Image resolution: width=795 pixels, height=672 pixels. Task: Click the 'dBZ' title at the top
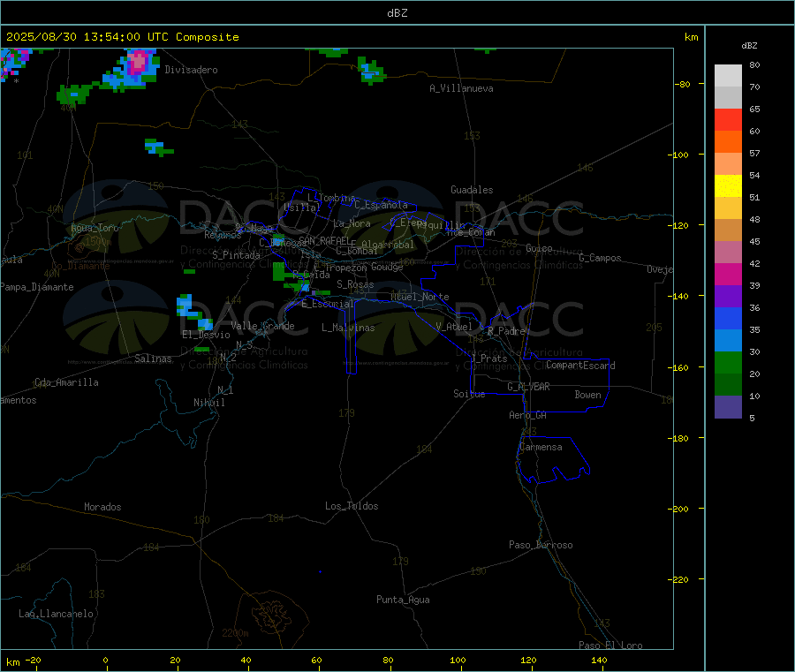click(x=397, y=13)
